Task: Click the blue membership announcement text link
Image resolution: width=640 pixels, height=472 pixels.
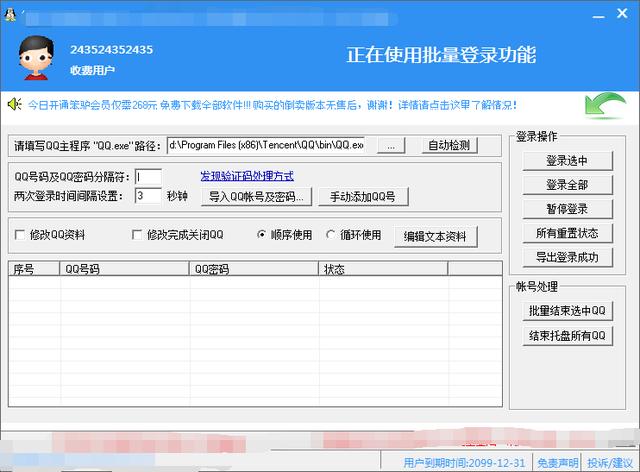Action: click(x=272, y=105)
